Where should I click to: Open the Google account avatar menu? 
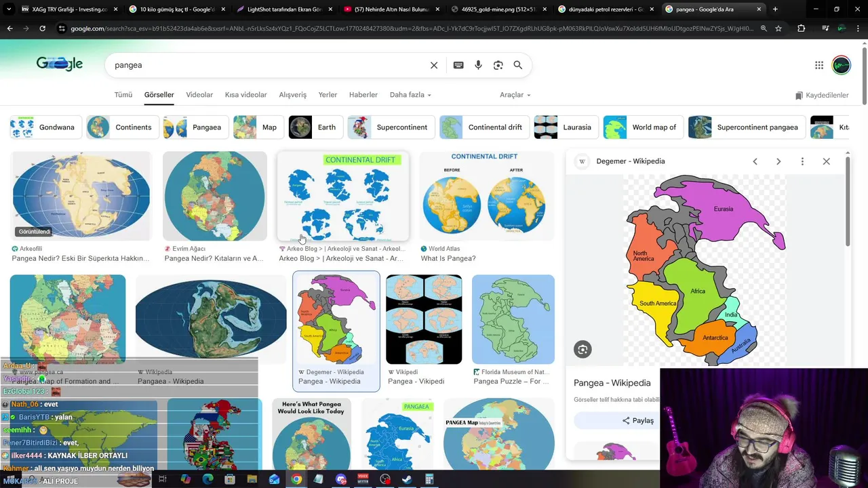tap(841, 65)
